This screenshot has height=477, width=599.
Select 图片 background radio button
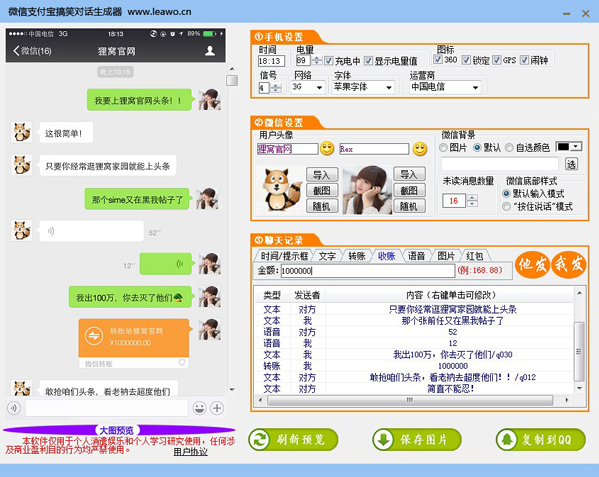click(443, 147)
